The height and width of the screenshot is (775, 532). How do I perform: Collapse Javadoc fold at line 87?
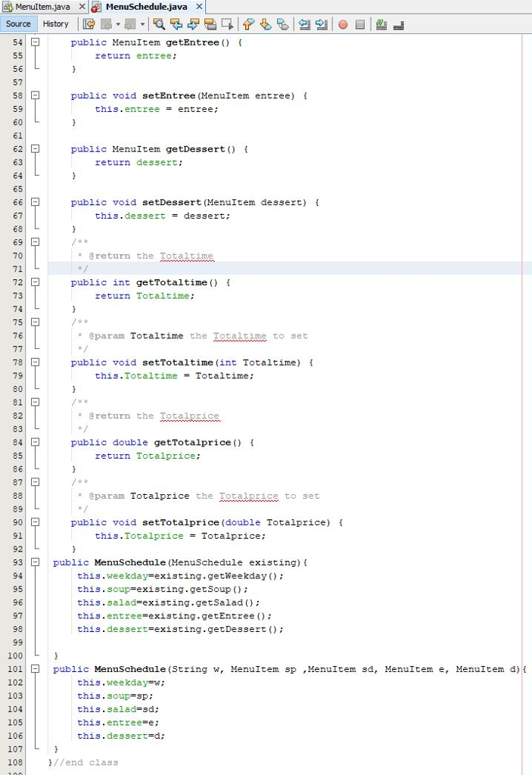[x=35, y=482]
